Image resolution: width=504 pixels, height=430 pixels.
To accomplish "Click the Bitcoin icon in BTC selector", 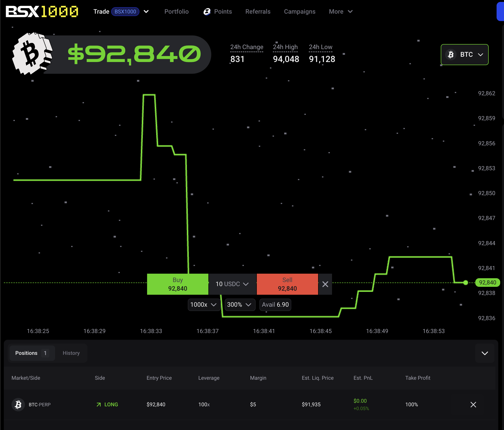I will [451, 54].
